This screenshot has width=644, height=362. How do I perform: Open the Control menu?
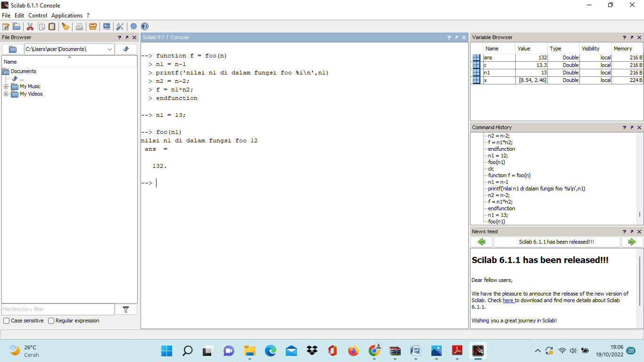point(38,16)
